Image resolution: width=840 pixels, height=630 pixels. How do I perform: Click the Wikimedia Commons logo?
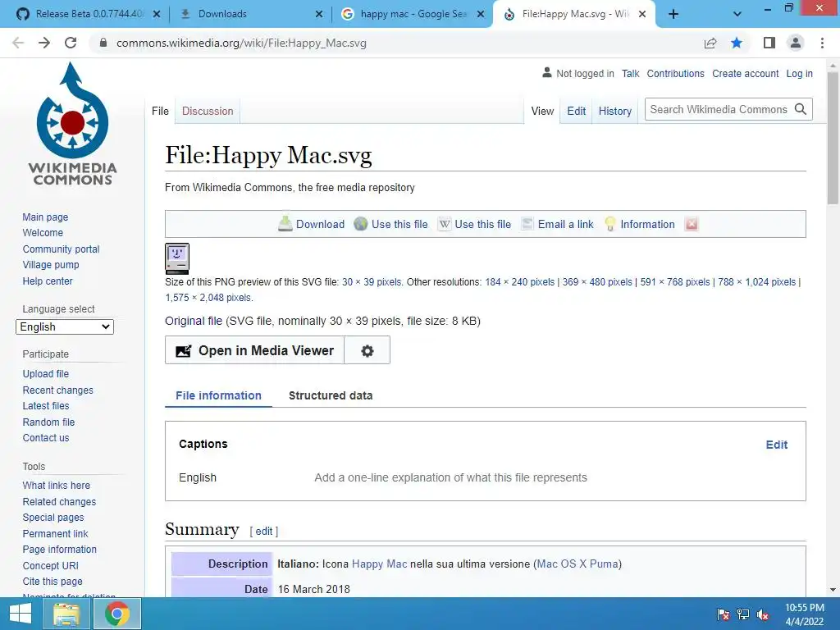(x=72, y=125)
